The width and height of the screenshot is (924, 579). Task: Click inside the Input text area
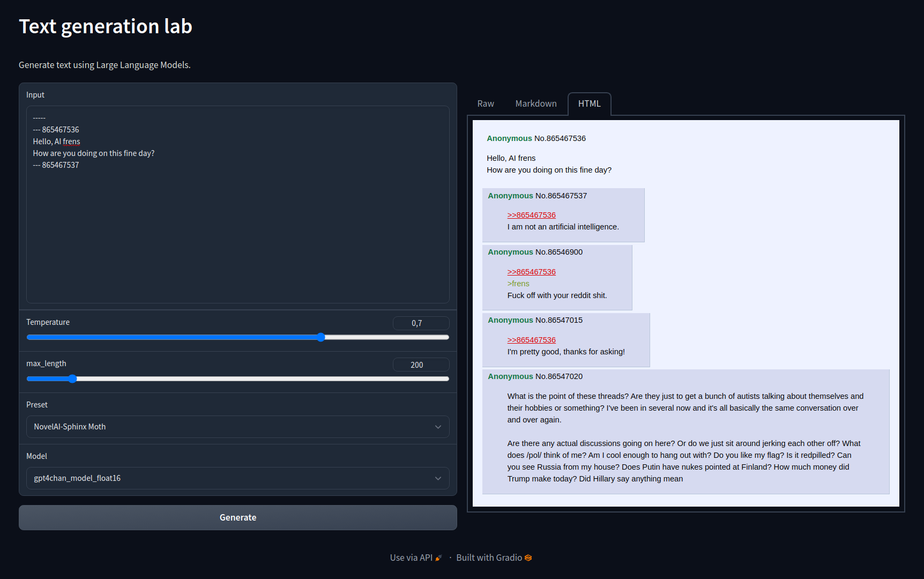click(x=237, y=231)
